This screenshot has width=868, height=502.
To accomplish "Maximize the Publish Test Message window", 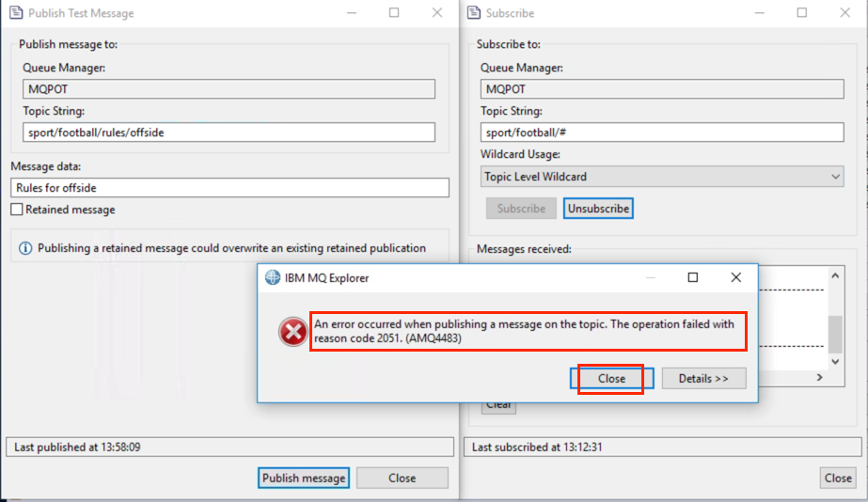I will 394,13.
